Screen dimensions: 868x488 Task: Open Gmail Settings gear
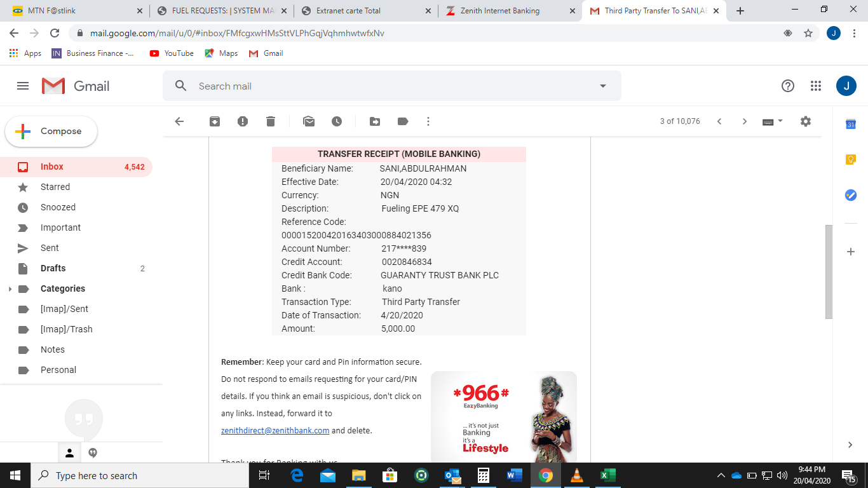806,121
